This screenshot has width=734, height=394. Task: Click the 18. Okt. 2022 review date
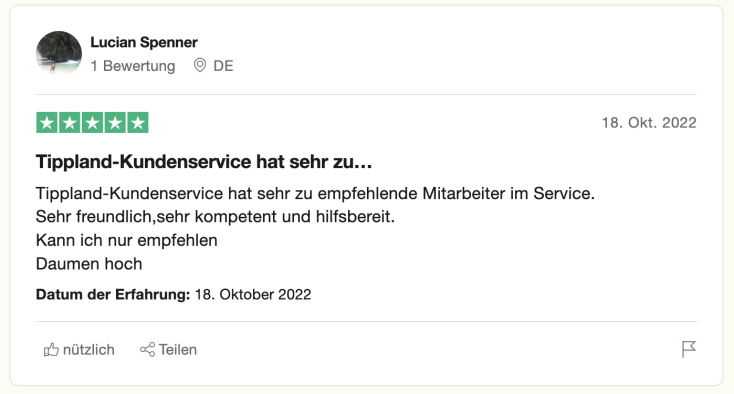[x=649, y=123]
